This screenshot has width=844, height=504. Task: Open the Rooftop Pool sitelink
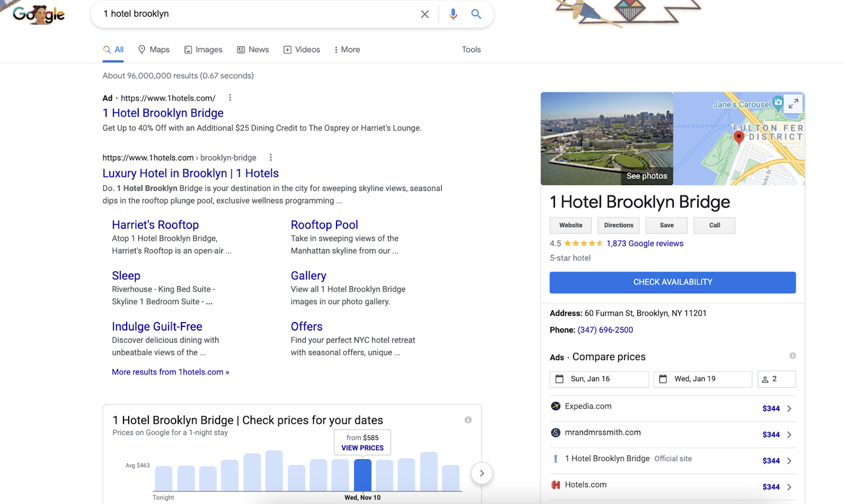324,225
